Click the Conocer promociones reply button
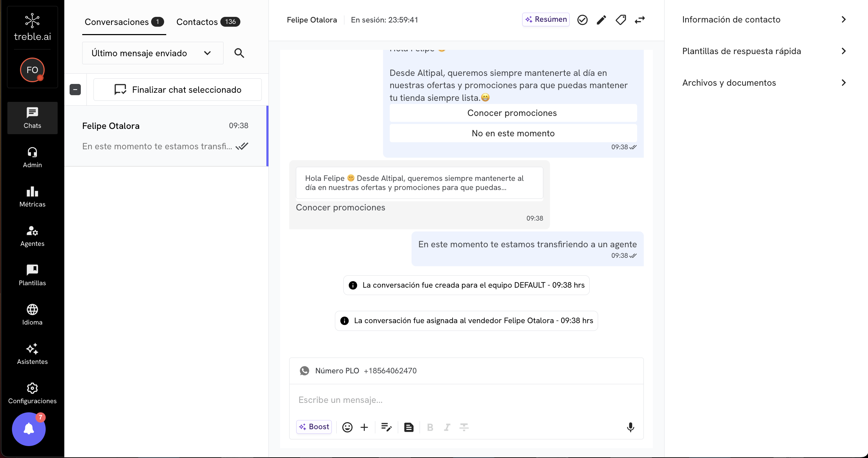 [513, 113]
